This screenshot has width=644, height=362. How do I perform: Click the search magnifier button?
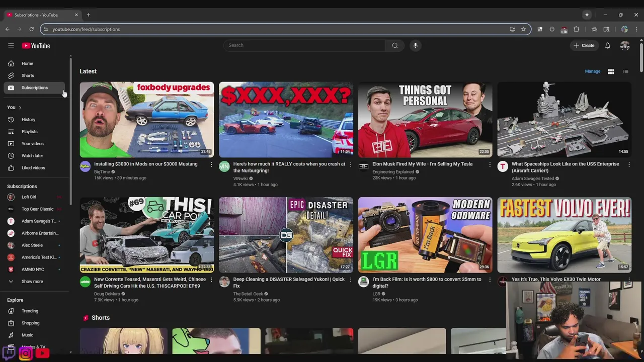tap(395, 45)
